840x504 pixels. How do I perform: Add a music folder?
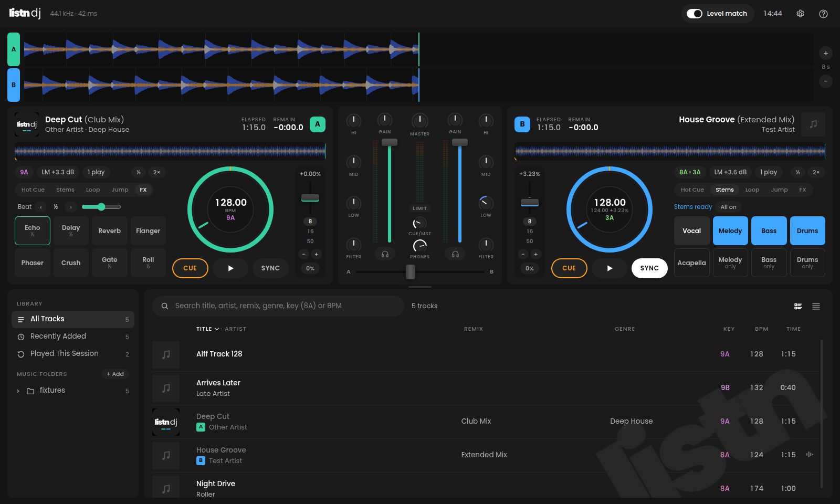(x=115, y=374)
